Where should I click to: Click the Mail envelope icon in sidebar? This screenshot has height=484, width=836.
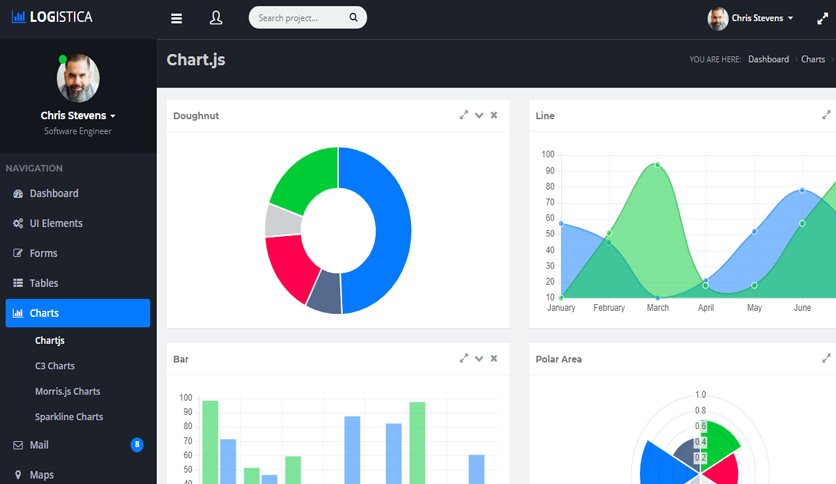click(18, 445)
